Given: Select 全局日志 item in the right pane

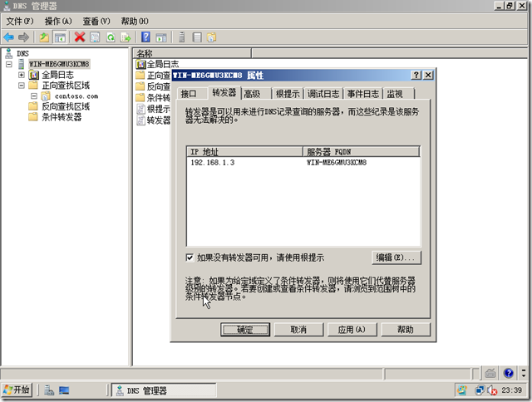Looking at the screenshot, I should (x=157, y=64).
